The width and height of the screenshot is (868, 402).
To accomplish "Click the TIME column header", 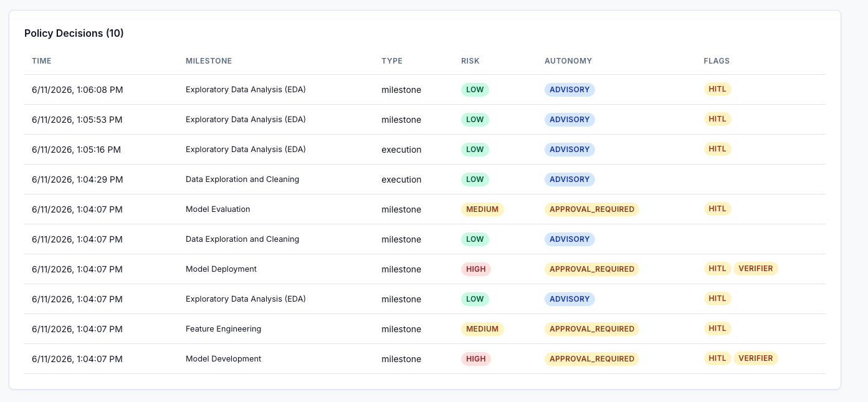I will pyautogui.click(x=42, y=61).
